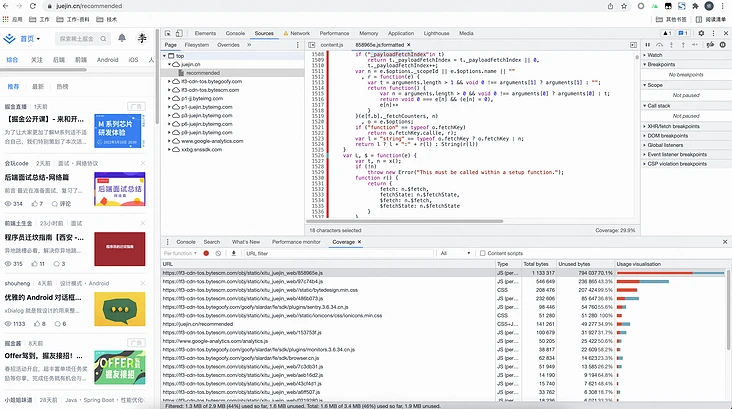Export coverage data download icon

(x=233, y=253)
